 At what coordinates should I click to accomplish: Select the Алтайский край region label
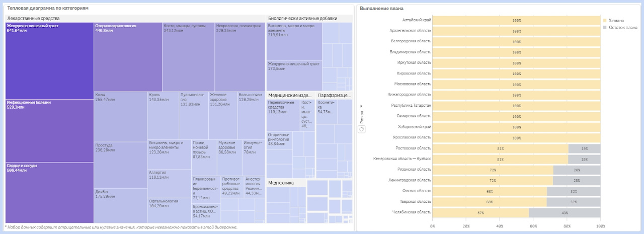[x=417, y=20]
